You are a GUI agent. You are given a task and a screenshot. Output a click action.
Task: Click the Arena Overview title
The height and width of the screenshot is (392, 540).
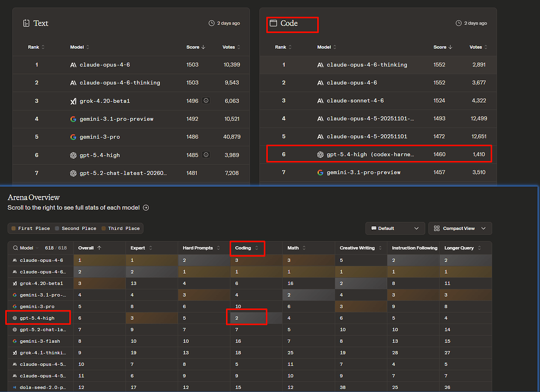[34, 198]
